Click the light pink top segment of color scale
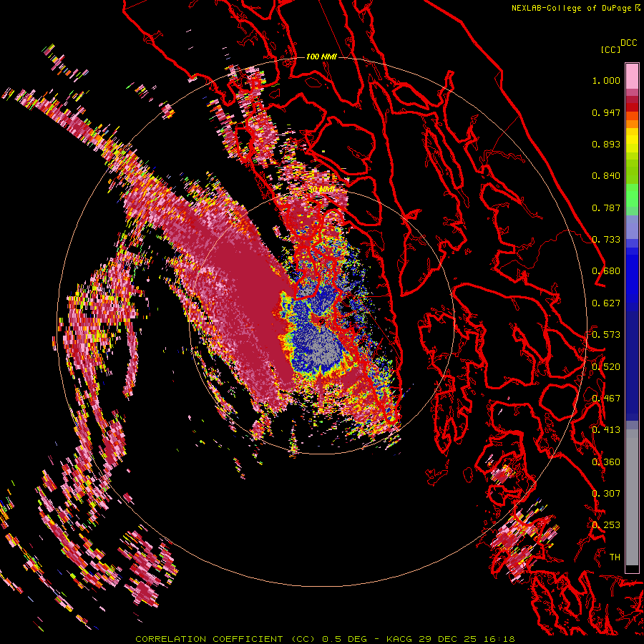 click(x=632, y=76)
